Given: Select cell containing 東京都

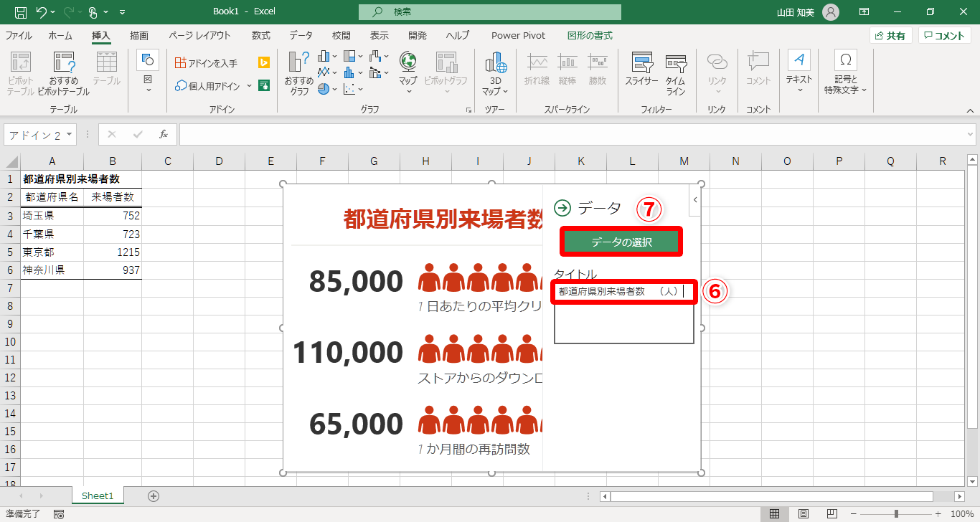Looking at the screenshot, I should (52, 252).
